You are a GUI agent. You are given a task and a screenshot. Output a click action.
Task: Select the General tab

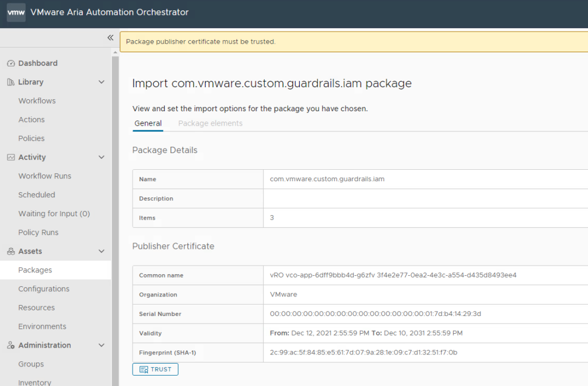coord(148,123)
